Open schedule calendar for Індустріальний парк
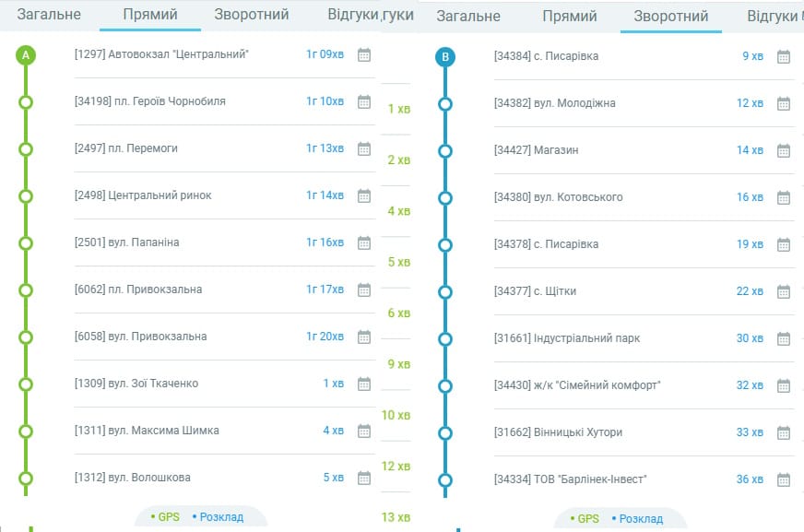 pos(783,338)
